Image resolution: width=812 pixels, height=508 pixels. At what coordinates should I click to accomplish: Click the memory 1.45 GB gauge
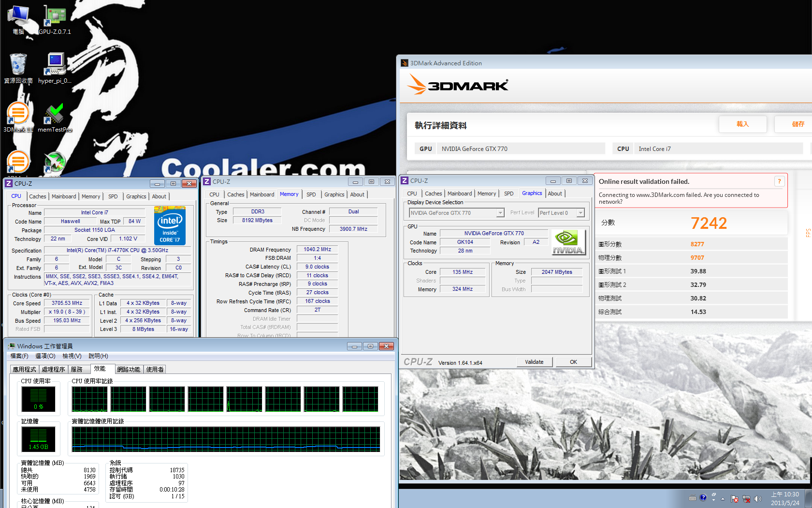point(38,439)
